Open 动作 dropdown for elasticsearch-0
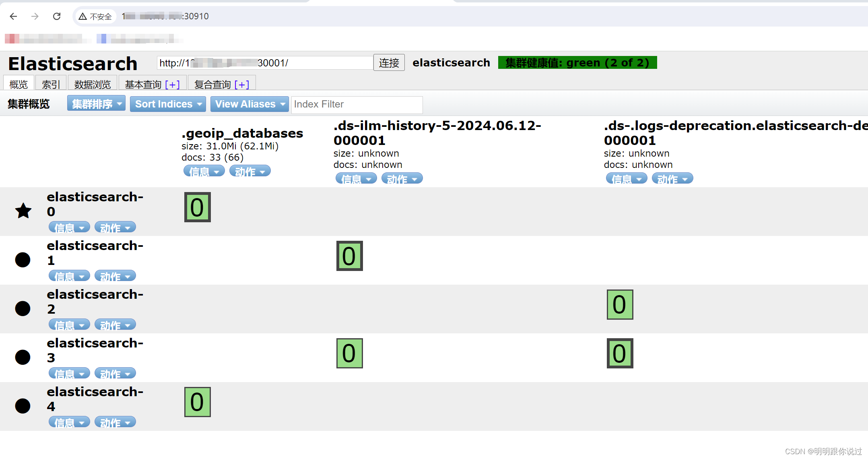 point(113,227)
